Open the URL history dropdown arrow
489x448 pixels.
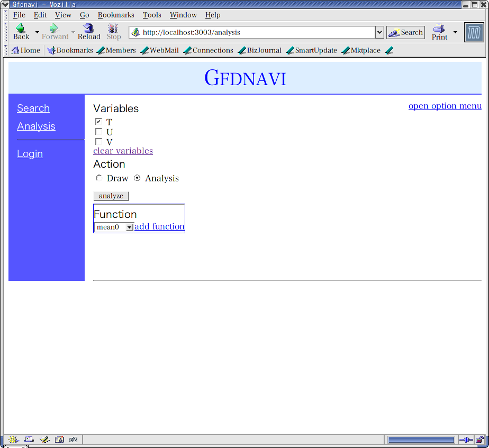[x=379, y=32]
